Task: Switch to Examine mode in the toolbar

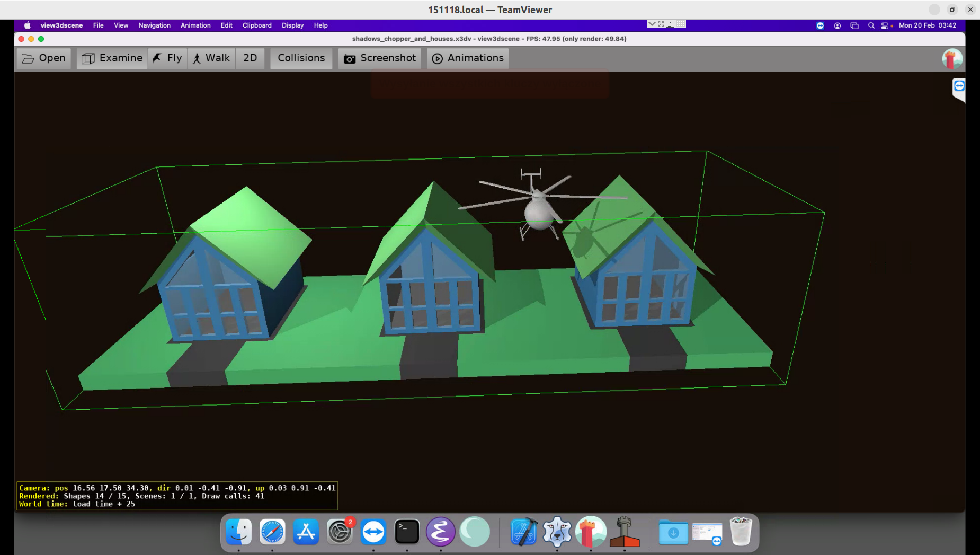Action: (112, 58)
